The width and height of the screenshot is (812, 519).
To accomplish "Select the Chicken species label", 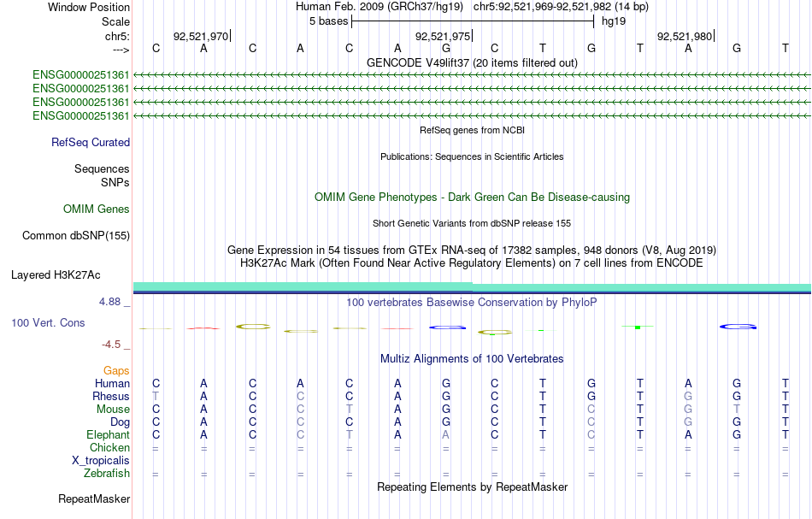I will (109, 447).
